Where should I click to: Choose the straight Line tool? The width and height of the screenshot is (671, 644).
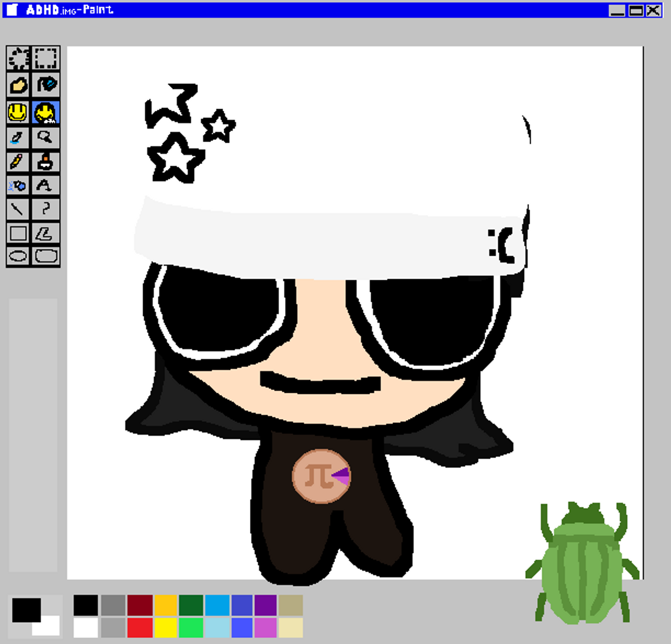[19, 209]
